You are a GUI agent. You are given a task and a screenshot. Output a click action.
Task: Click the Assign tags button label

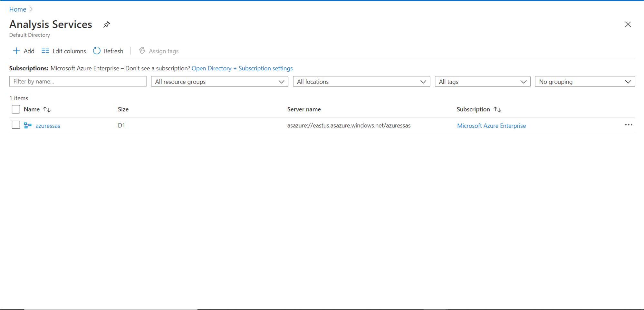(164, 51)
